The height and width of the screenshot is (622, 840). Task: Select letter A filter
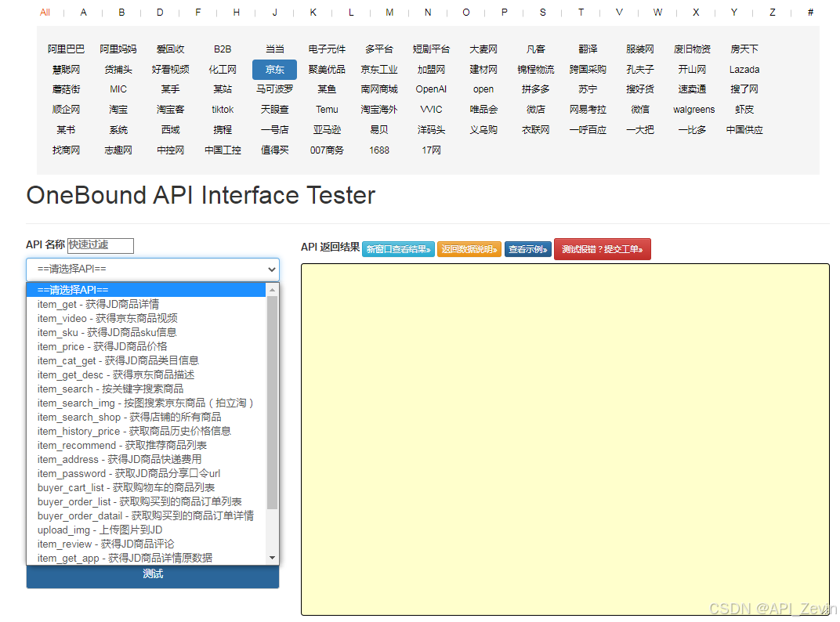click(84, 13)
